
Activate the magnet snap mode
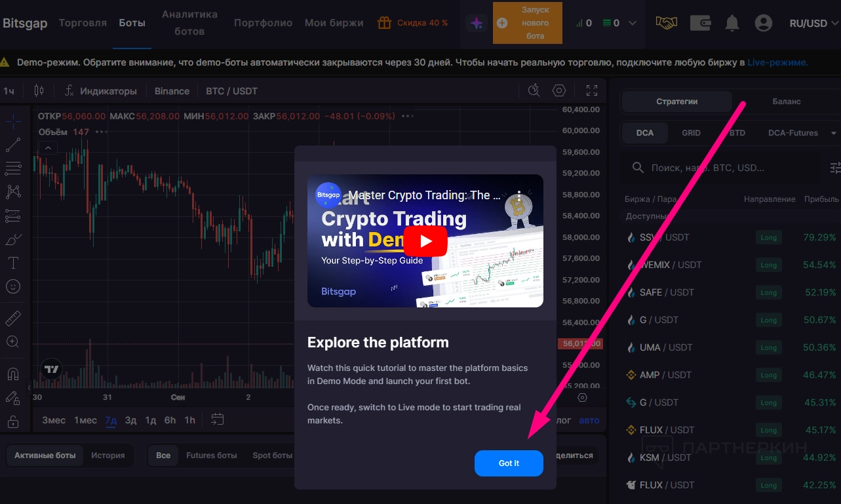13,374
